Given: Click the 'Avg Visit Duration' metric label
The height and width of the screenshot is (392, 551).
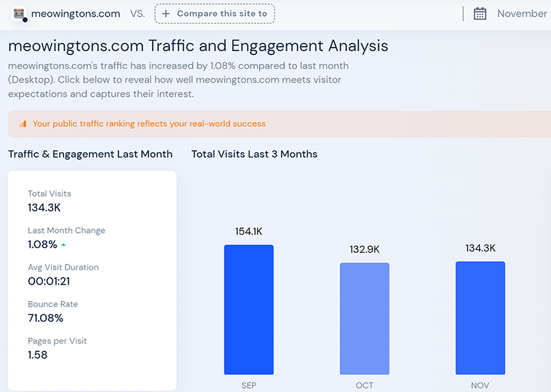Looking at the screenshot, I should coord(63,267).
